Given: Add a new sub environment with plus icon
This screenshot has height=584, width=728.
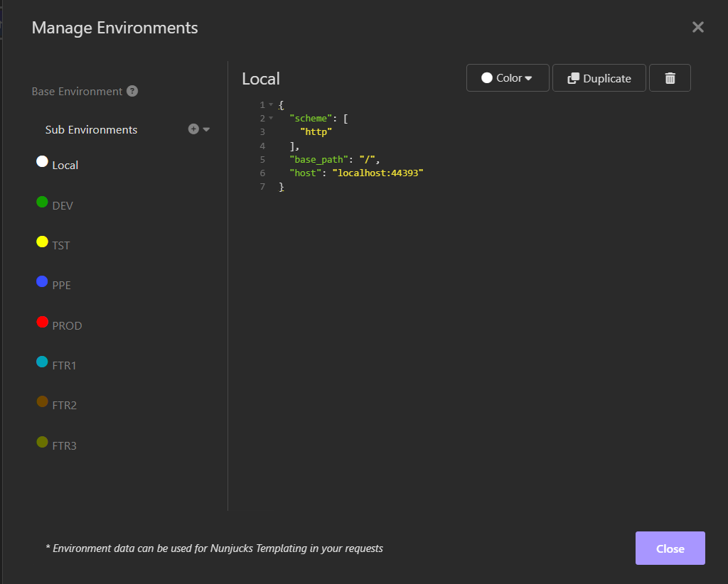Looking at the screenshot, I should coord(192,129).
